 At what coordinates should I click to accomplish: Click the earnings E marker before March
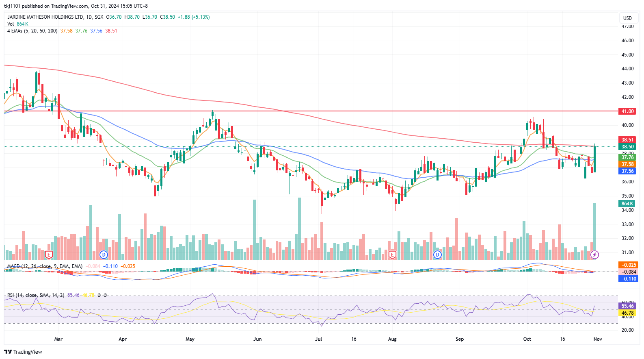point(49,255)
